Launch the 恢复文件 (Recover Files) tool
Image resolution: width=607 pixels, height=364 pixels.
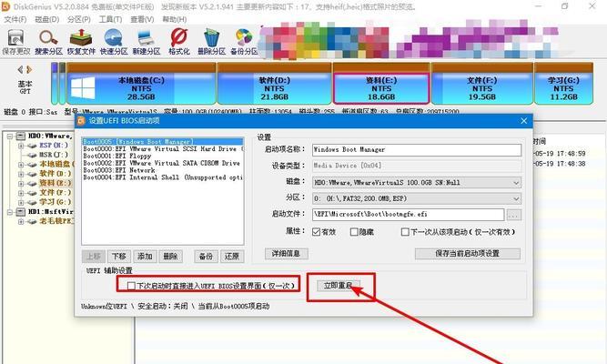tap(81, 42)
